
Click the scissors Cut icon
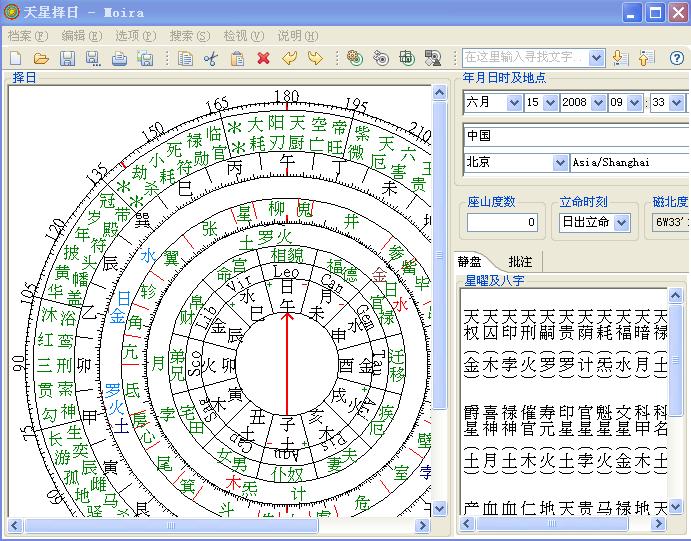coord(211,59)
